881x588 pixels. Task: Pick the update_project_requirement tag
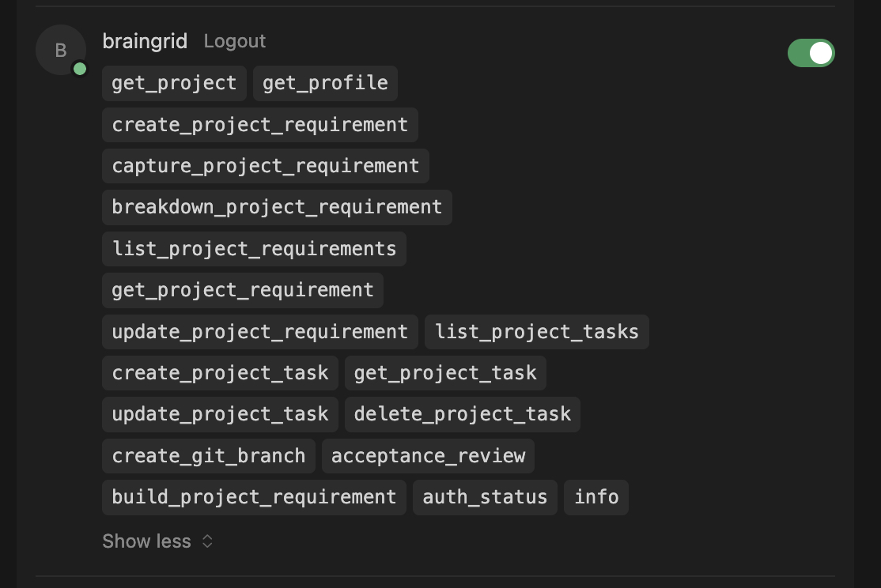point(259,332)
